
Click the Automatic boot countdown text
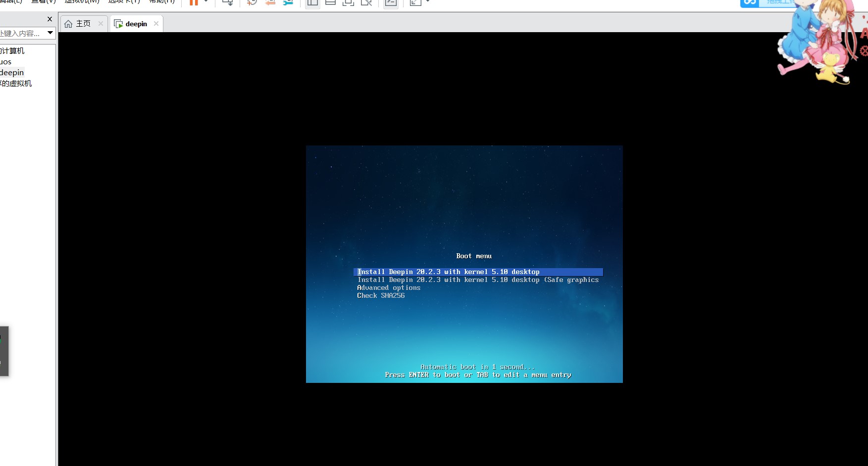point(478,367)
